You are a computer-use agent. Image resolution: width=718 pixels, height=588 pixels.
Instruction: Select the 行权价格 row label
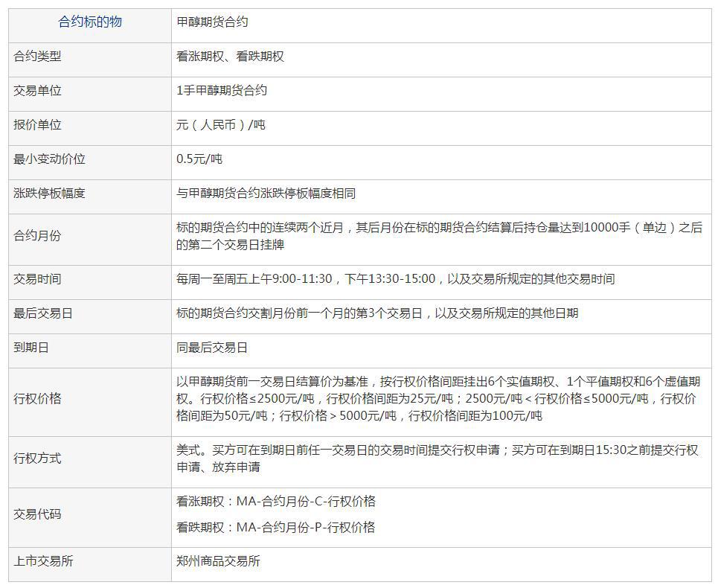[37, 399]
